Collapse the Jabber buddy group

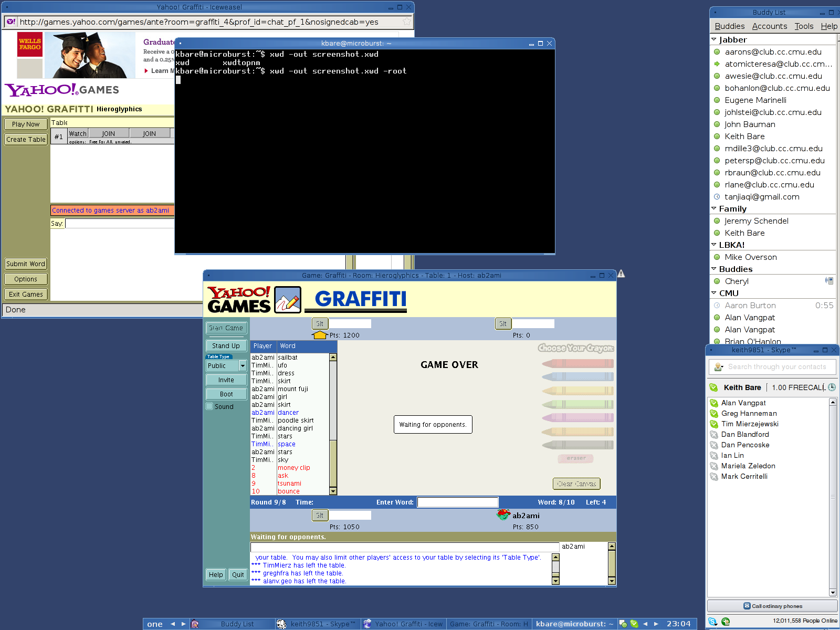coord(714,39)
